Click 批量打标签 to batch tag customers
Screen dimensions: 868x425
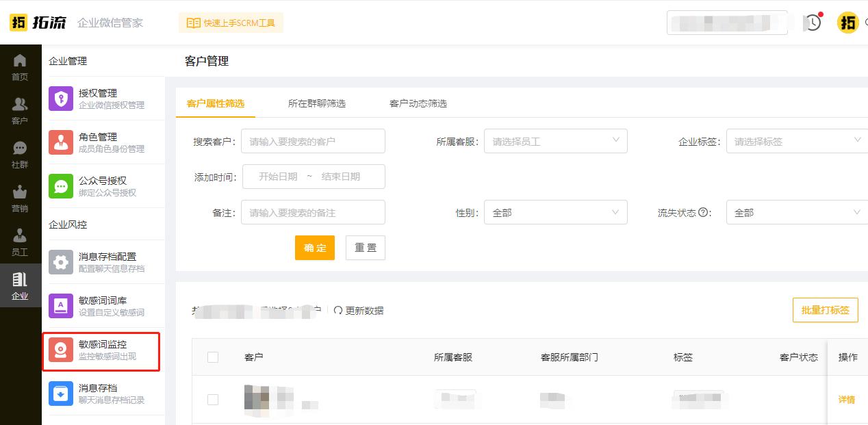point(825,310)
